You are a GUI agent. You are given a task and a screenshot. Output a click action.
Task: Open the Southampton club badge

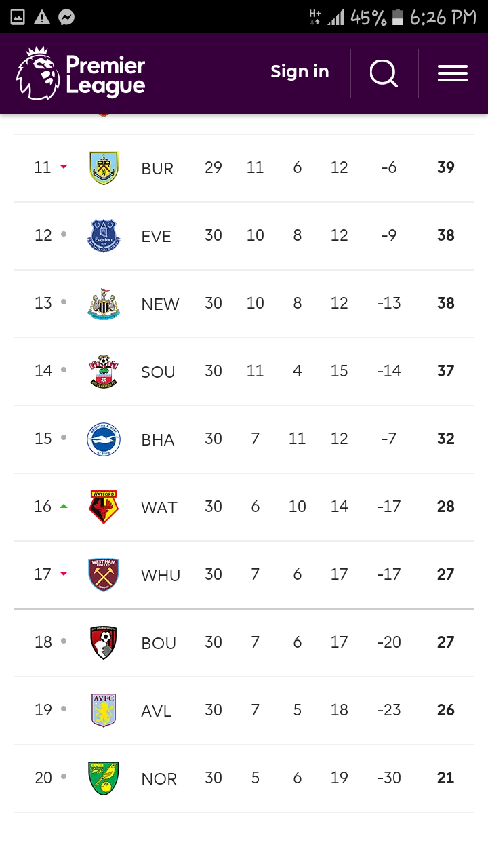click(x=104, y=372)
